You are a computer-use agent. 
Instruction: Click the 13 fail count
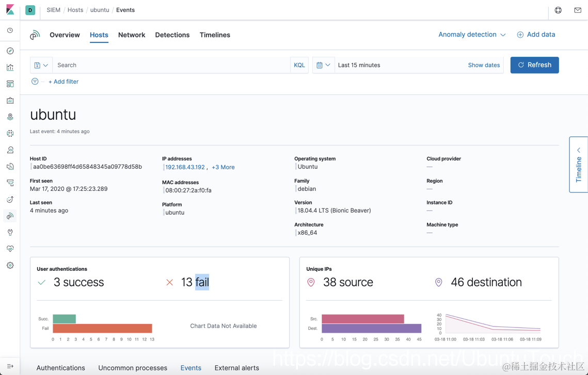pyautogui.click(x=195, y=282)
